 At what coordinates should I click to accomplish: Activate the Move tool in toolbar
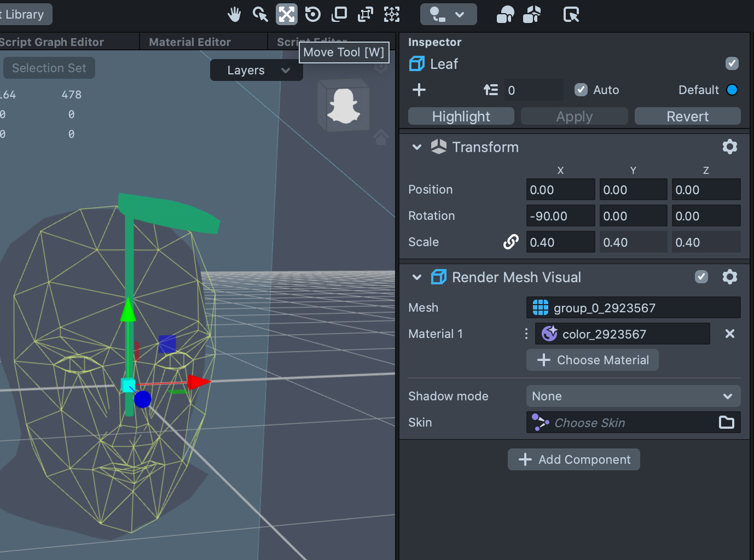pyautogui.click(x=286, y=15)
